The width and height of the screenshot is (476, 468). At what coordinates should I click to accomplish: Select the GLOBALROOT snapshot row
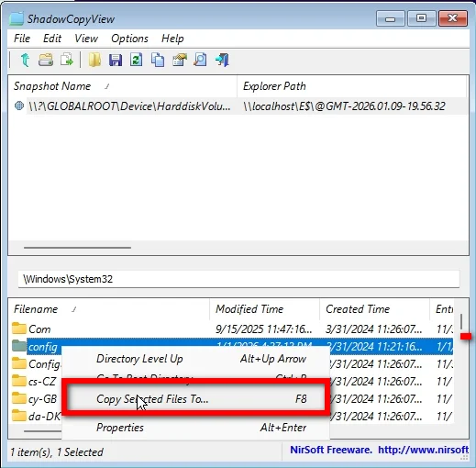238,106
